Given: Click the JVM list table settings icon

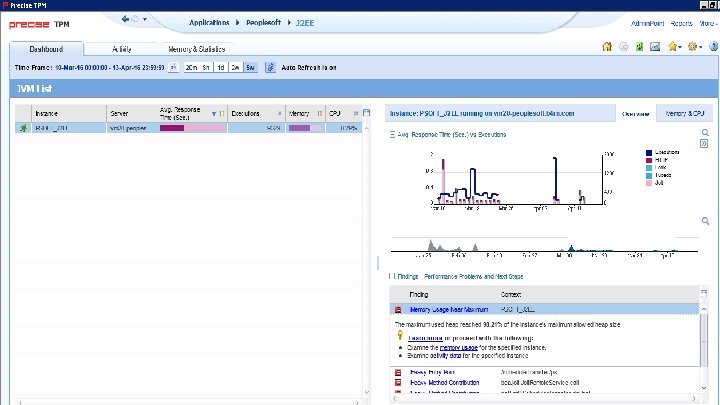Looking at the screenshot, I should (366, 112).
